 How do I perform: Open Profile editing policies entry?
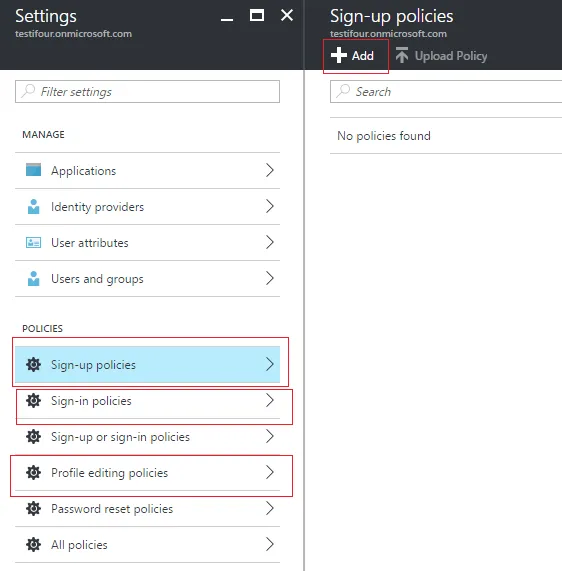(x=148, y=473)
